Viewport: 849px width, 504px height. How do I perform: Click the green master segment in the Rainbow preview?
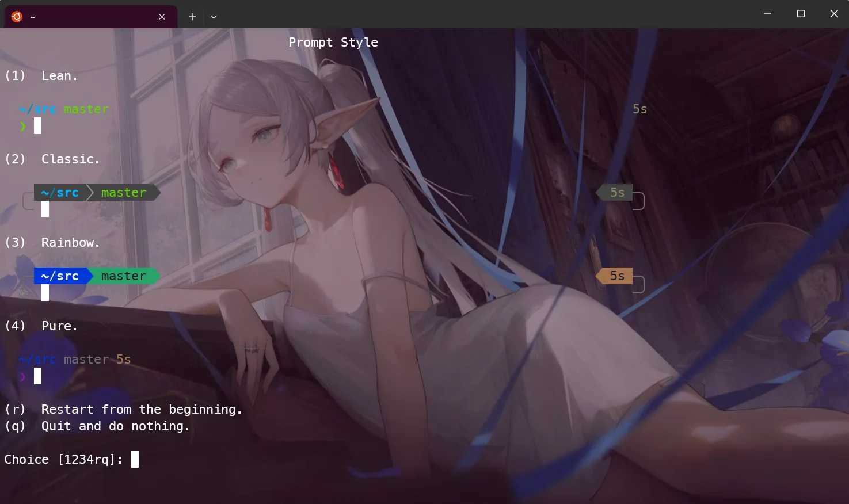coord(124,276)
